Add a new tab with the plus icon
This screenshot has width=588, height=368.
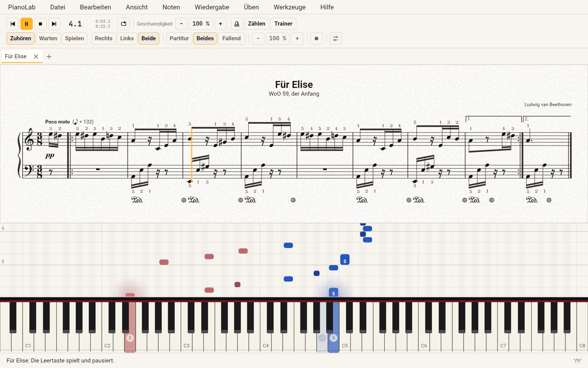[49, 57]
